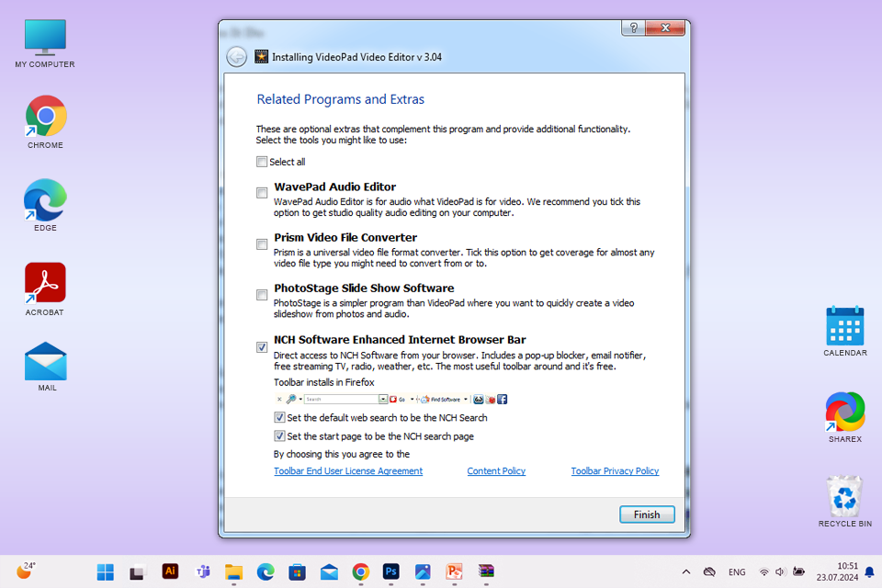This screenshot has width=882, height=588.
Task: Uncheck Set the default web search option
Action: pyautogui.click(x=279, y=417)
